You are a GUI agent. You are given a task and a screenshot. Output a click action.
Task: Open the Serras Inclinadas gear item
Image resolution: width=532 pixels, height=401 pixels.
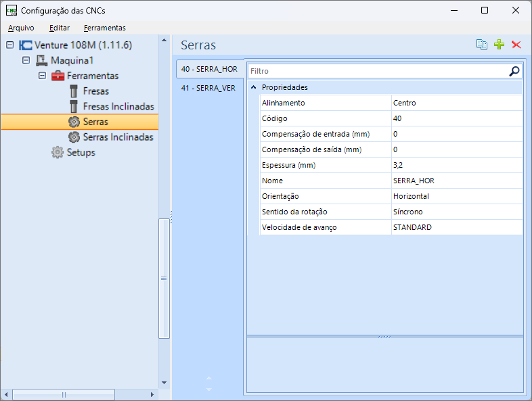click(74, 137)
